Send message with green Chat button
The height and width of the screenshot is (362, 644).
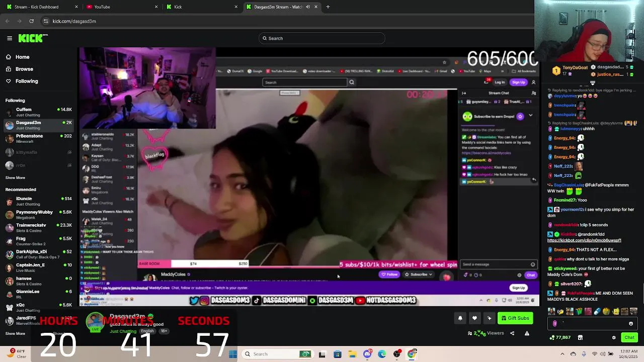point(629,338)
